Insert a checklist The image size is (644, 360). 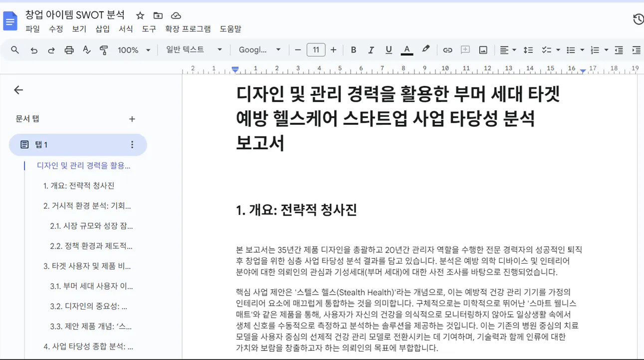546,50
